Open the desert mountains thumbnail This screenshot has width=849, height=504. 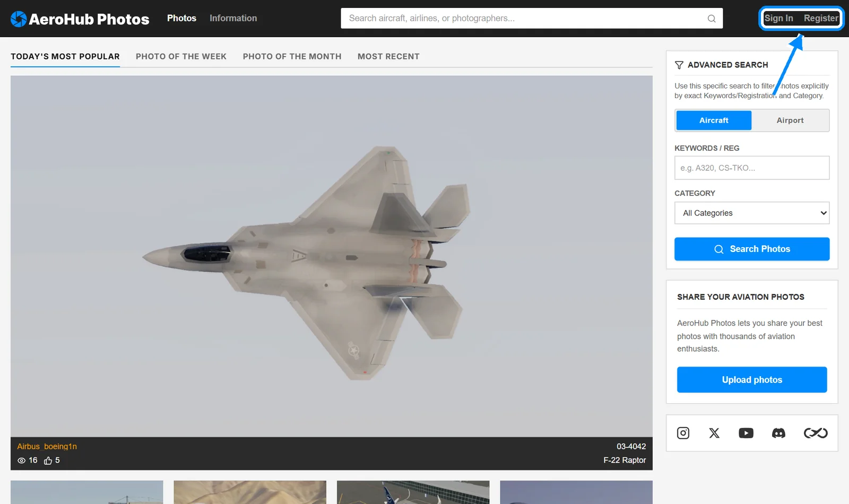point(250,492)
